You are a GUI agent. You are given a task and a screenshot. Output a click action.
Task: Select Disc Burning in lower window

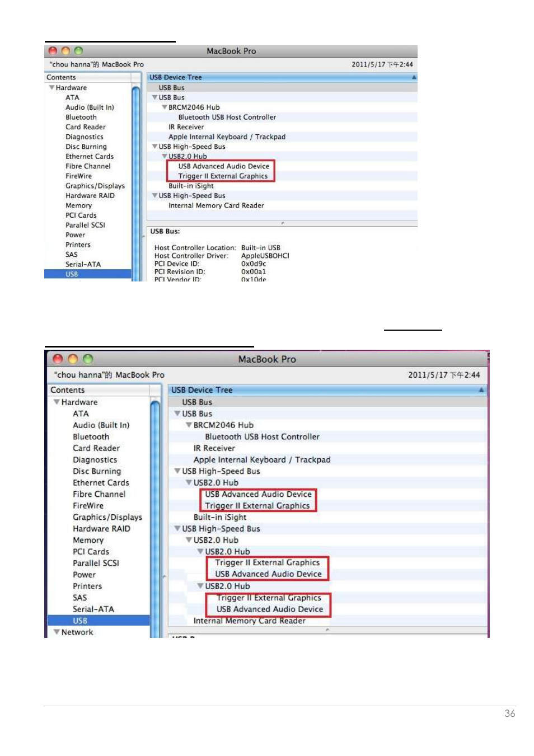click(97, 471)
